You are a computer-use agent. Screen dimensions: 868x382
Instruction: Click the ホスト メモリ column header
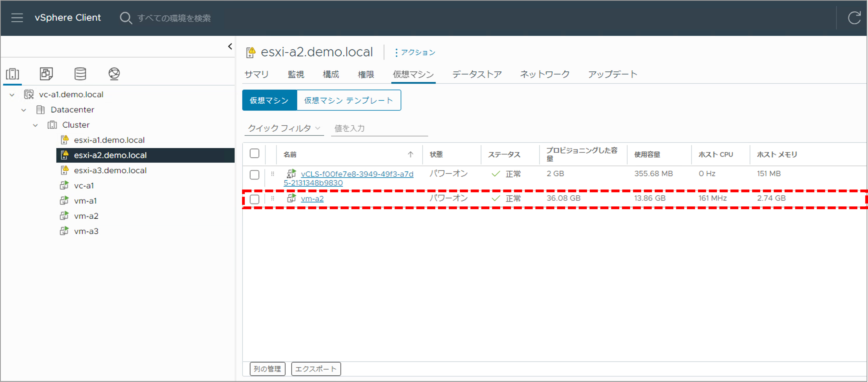(777, 155)
